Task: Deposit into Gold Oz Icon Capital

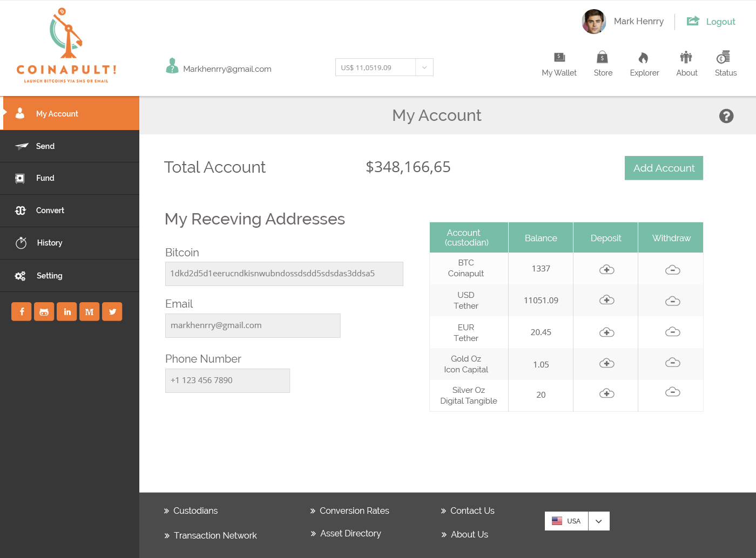Action: (607, 363)
